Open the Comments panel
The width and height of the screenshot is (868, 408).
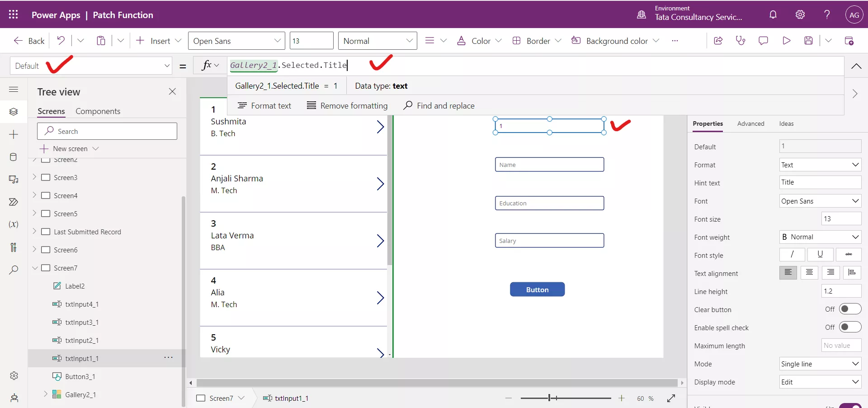pyautogui.click(x=763, y=40)
